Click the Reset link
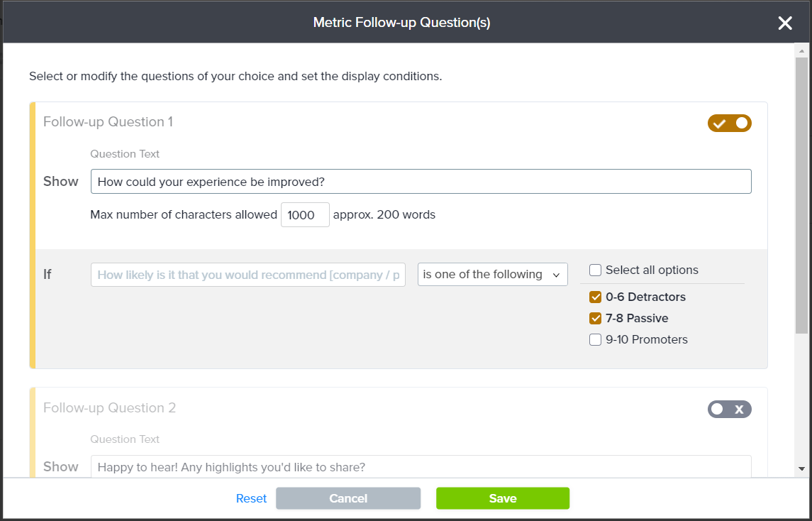812x521 pixels. 251,498
